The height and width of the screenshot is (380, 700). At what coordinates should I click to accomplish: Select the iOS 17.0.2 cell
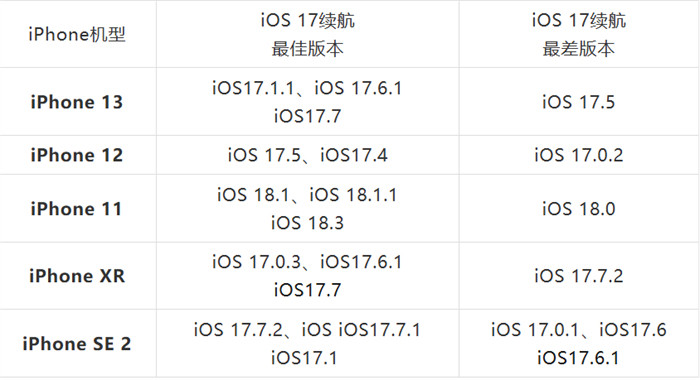pyautogui.click(x=579, y=155)
